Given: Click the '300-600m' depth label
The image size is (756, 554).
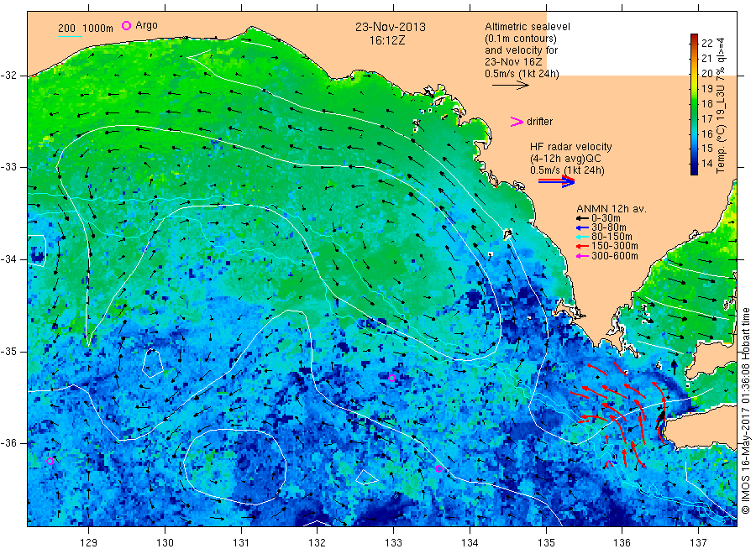Looking at the screenshot, I should coord(615,256).
